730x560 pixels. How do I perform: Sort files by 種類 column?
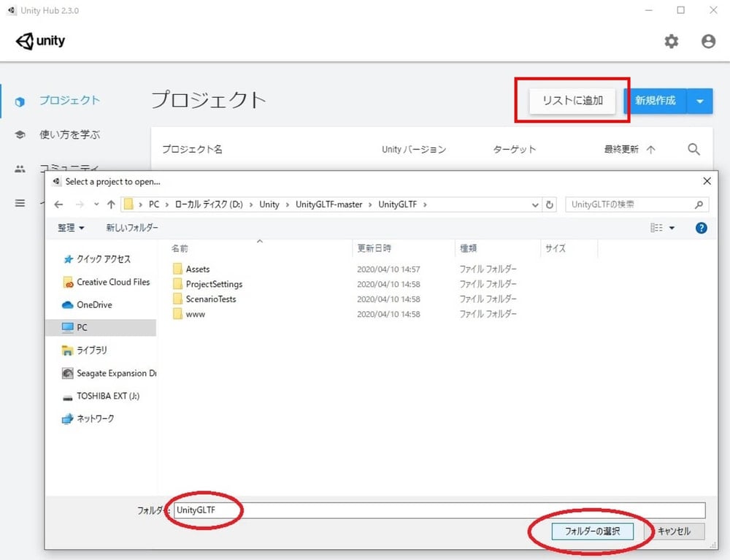[x=469, y=248]
